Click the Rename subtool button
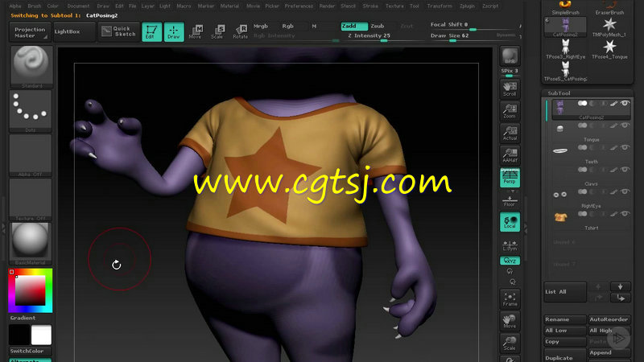 click(x=565, y=319)
